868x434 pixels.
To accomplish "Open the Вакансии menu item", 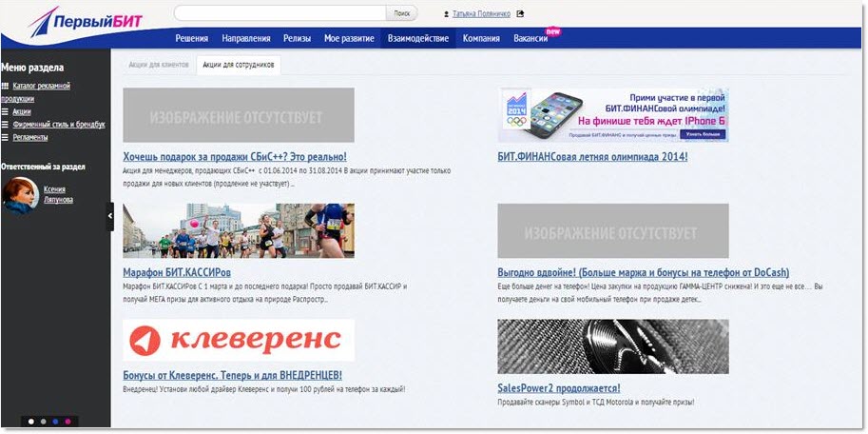I will click(x=530, y=39).
